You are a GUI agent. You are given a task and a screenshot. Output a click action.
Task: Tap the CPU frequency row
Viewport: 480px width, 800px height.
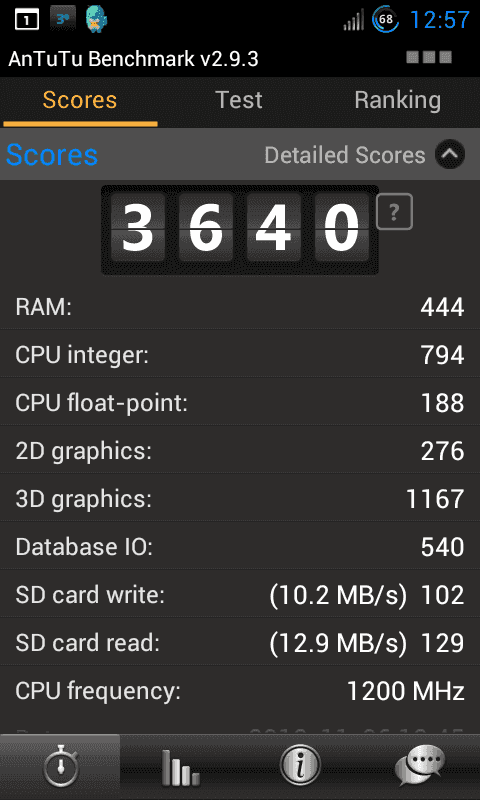tap(240, 691)
